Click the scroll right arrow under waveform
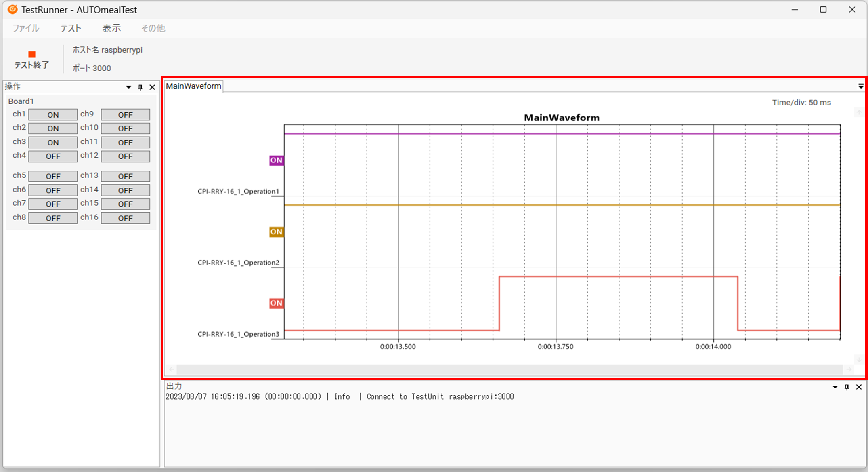Screen dimensions: 868x472 point(849,369)
